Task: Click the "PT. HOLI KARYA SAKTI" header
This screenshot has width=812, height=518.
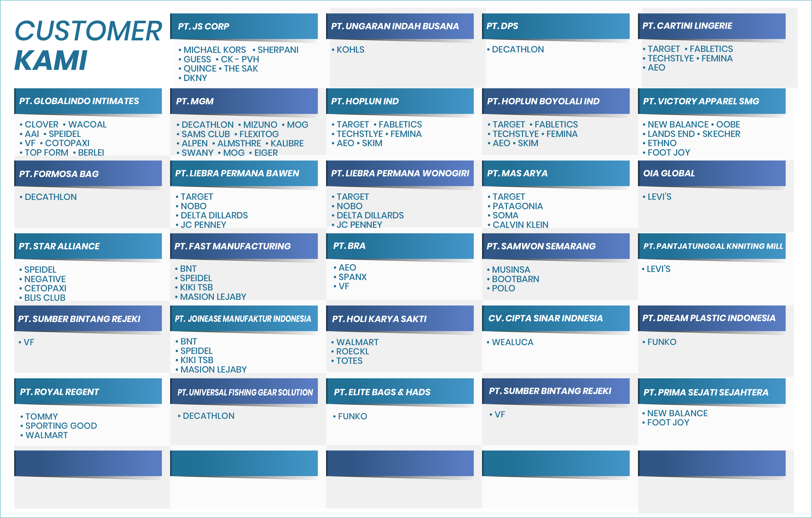Action: (400, 318)
